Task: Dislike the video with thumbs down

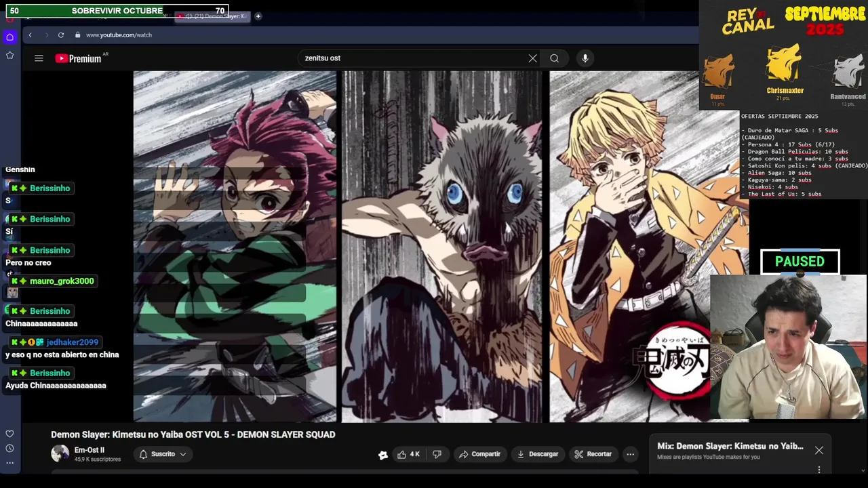Action: click(x=437, y=454)
